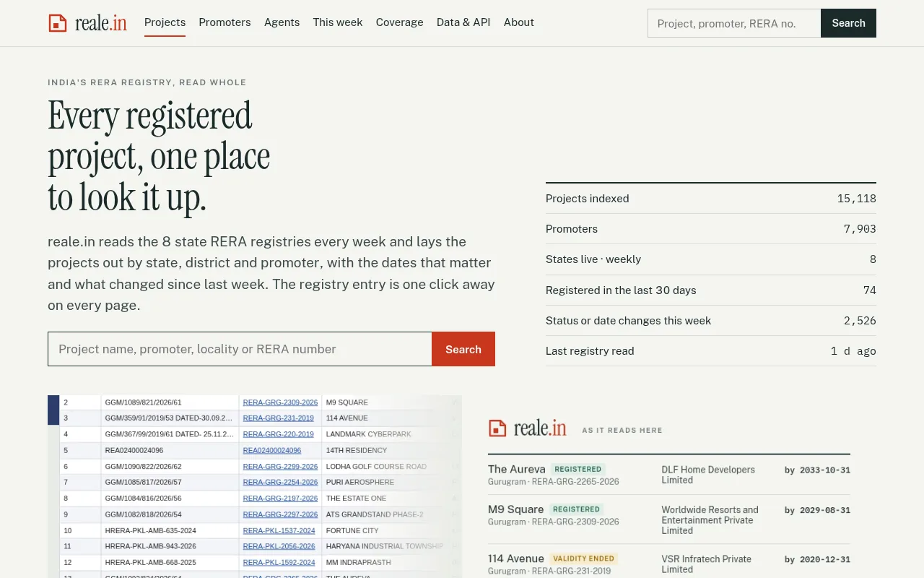924x578 pixels.
Task: Open the RERA-GRG-231-2019 registry link
Action: point(278,418)
